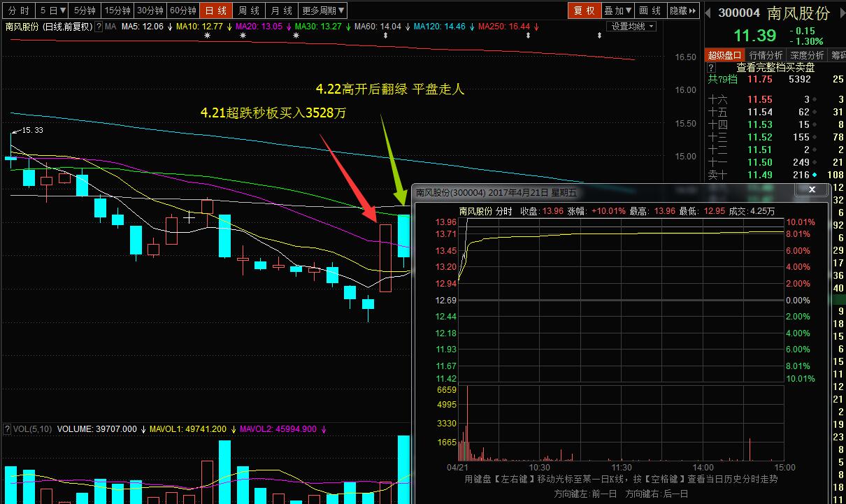846x504 pixels.
Task: Click the VOLUME down arrow indicator
Action: pos(143,429)
